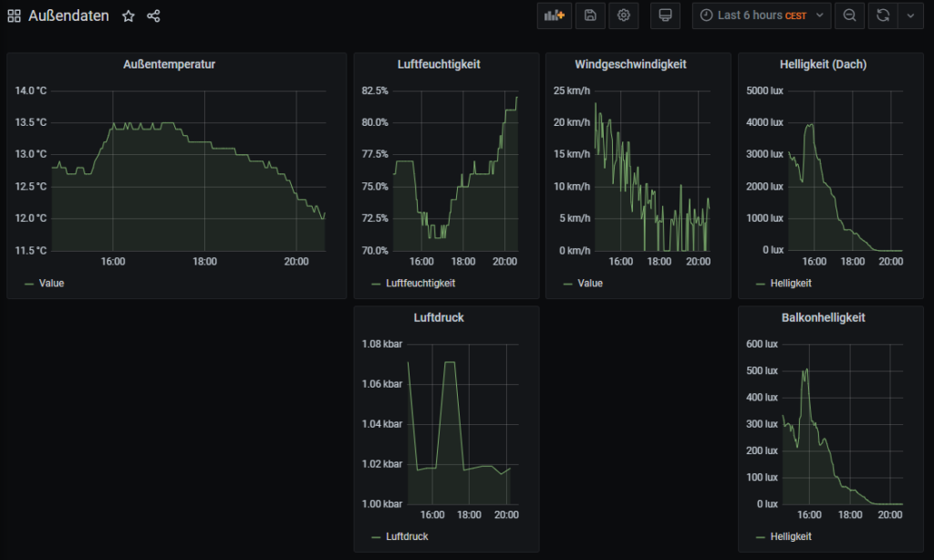Image resolution: width=934 pixels, height=560 pixels.
Task: Open the dashboards grid icon top left
Action: click(13, 16)
